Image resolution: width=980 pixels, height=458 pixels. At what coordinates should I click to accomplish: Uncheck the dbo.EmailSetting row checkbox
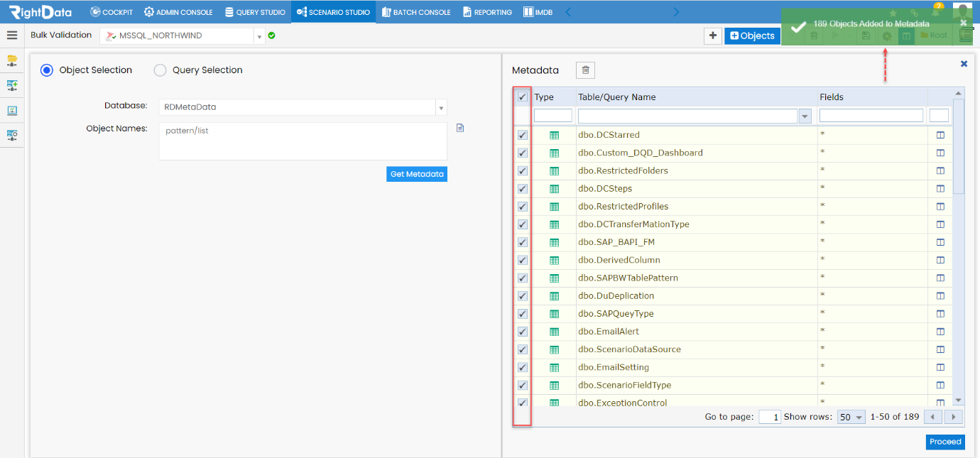[x=523, y=367]
